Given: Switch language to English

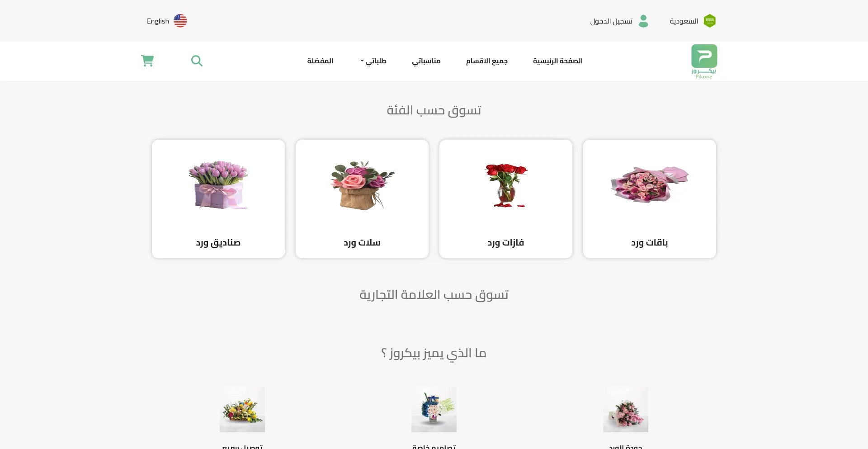Looking at the screenshot, I should point(158,21).
